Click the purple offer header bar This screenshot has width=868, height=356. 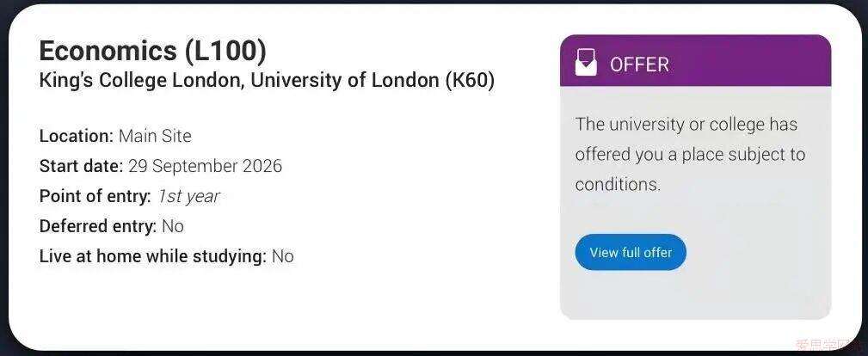click(x=757, y=60)
